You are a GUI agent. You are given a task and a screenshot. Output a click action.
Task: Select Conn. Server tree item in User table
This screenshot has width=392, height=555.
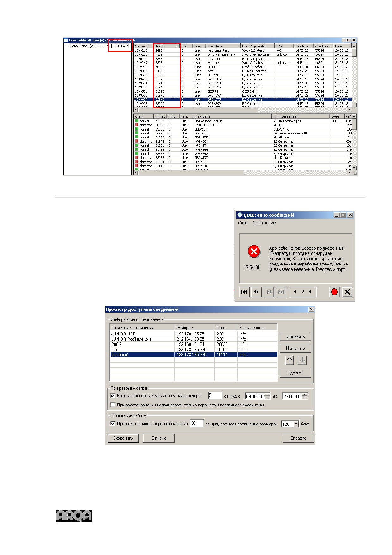pyautogui.click(x=99, y=46)
